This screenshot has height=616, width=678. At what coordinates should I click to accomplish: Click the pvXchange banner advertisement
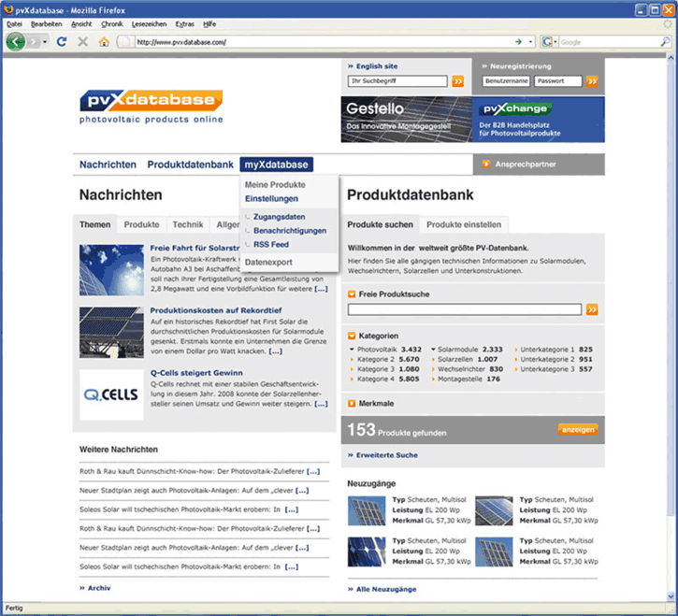[538, 120]
